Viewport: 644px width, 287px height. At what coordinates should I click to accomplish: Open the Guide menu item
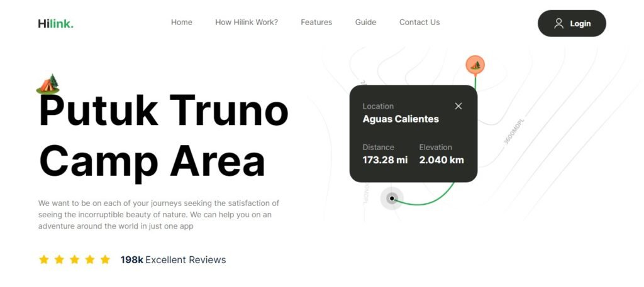[x=365, y=23]
